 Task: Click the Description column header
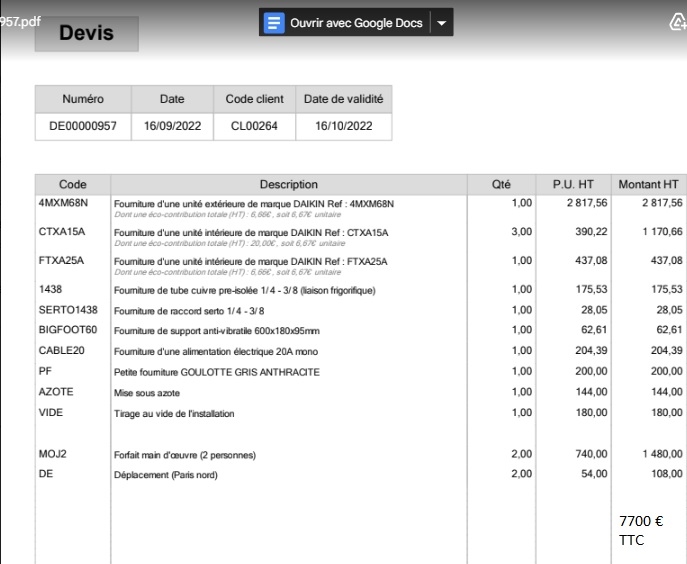288,184
